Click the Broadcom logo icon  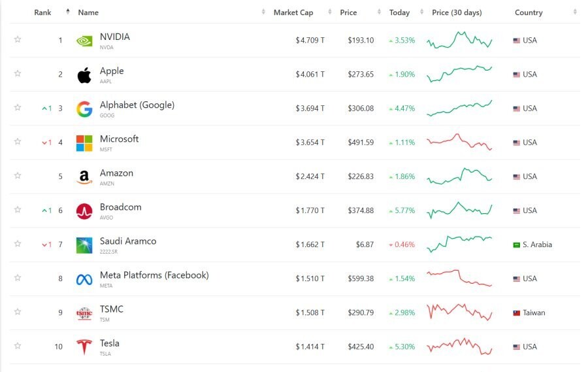click(x=84, y=211)
